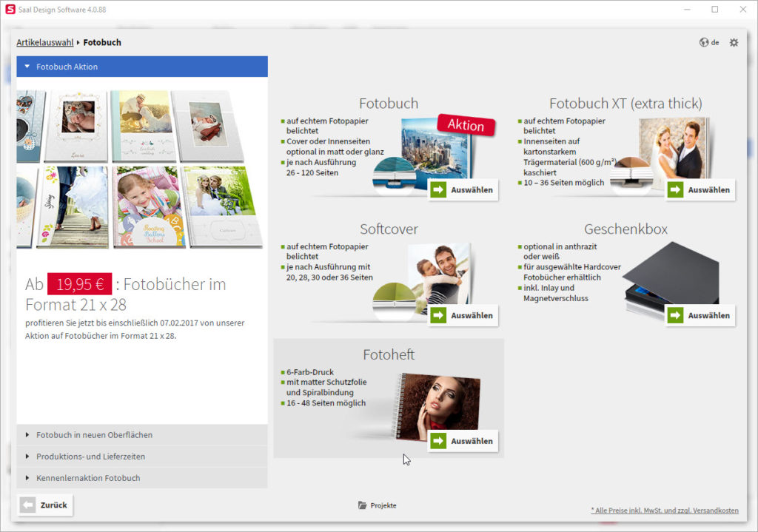Click the Fotoheft heading
Viewport: 758px width, 532px height.
(389, 354)
